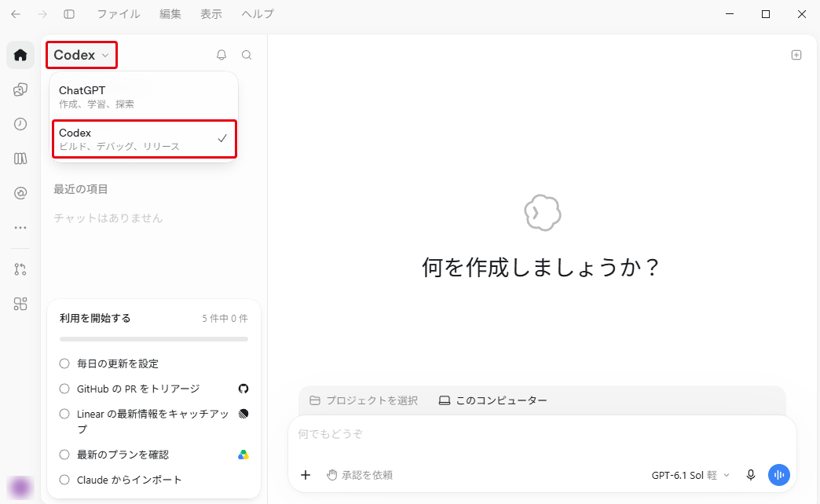This screenshot has width=820, height=504.
Task: Toggle the 毎日の更新を設定 circle
Action: click(x=64, y=363)
